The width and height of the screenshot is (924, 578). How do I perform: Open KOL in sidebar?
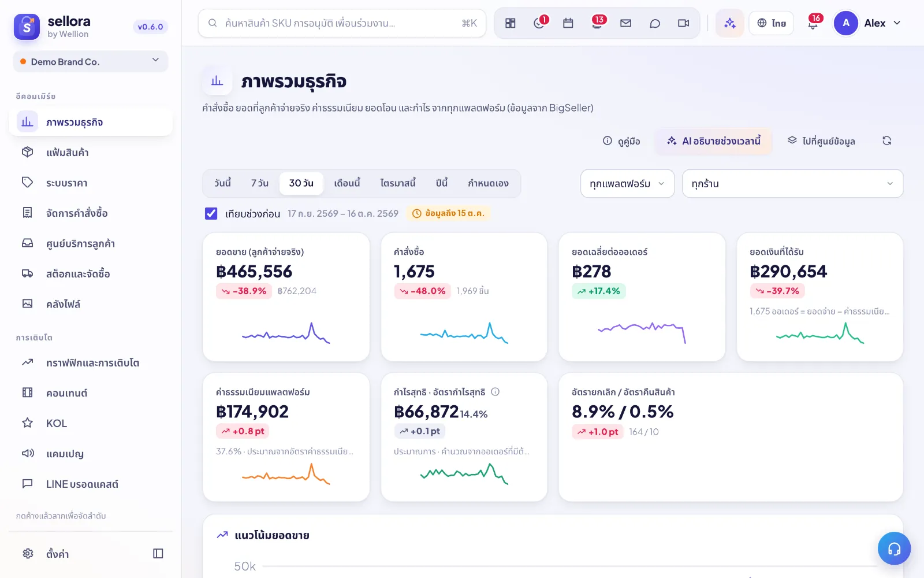91,423
